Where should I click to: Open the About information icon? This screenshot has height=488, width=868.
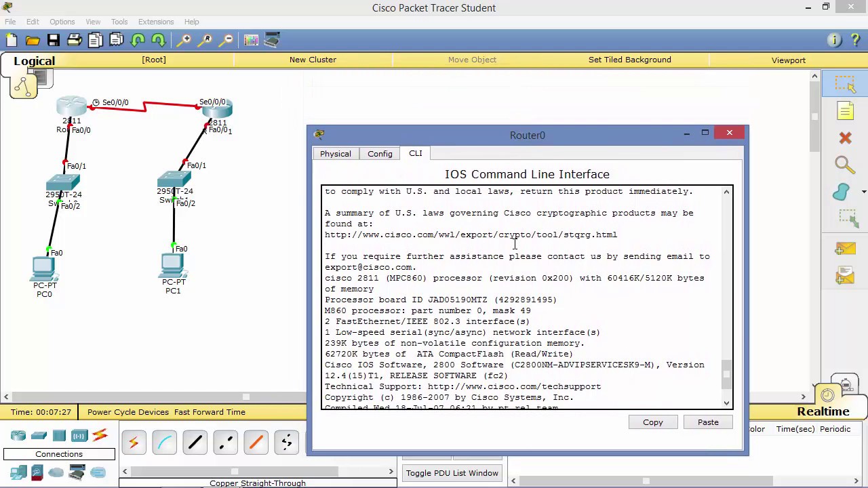coord(835,40)
